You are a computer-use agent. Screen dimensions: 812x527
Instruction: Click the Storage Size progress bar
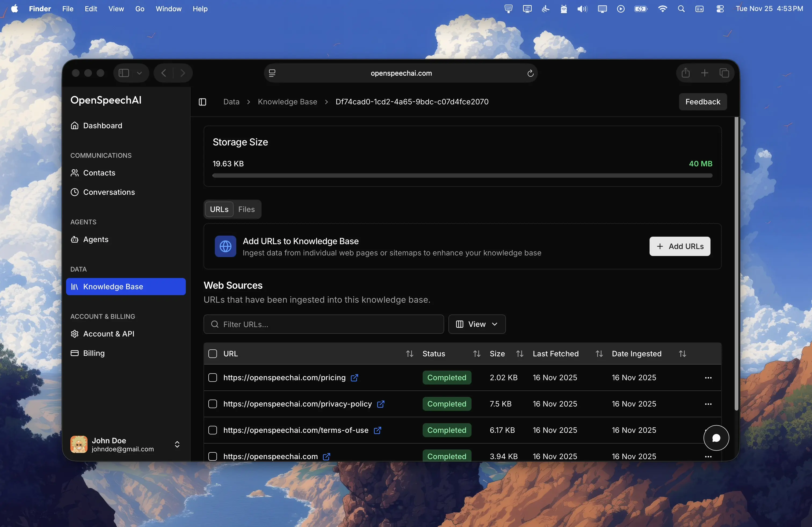pos(462,176)
